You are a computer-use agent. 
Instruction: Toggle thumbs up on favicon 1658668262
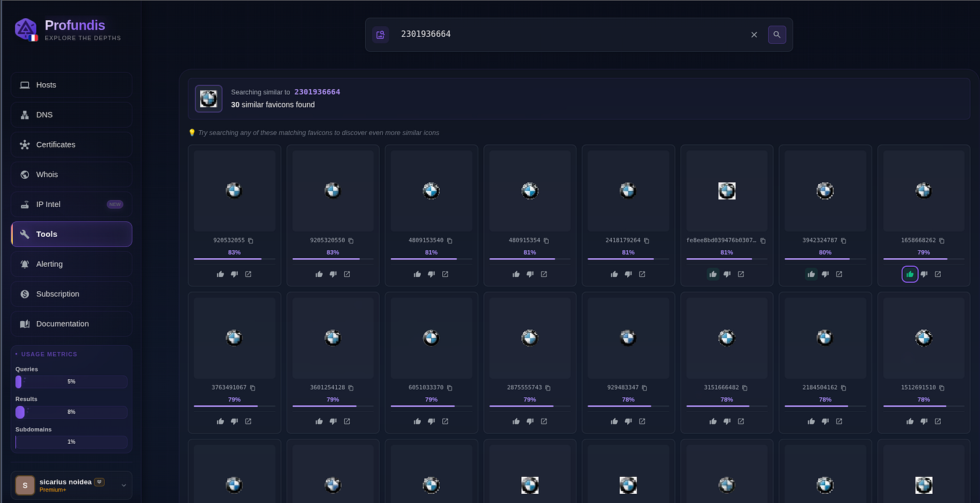coord(910,274)
